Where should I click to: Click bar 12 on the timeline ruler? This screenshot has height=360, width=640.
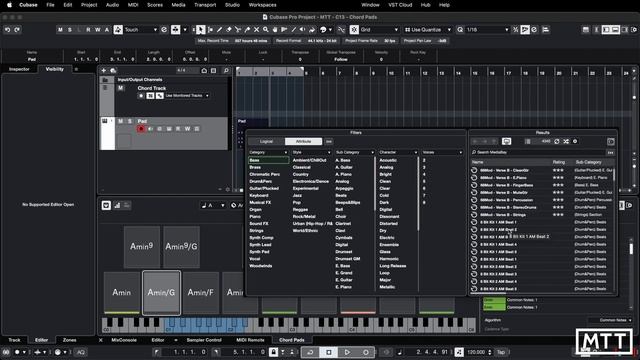point(425,73)
